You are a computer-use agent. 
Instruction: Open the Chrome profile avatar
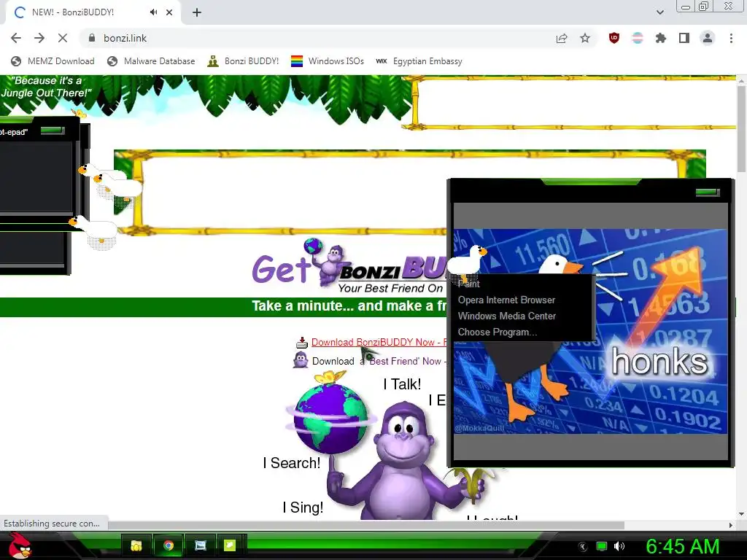(x=708, y=38)
